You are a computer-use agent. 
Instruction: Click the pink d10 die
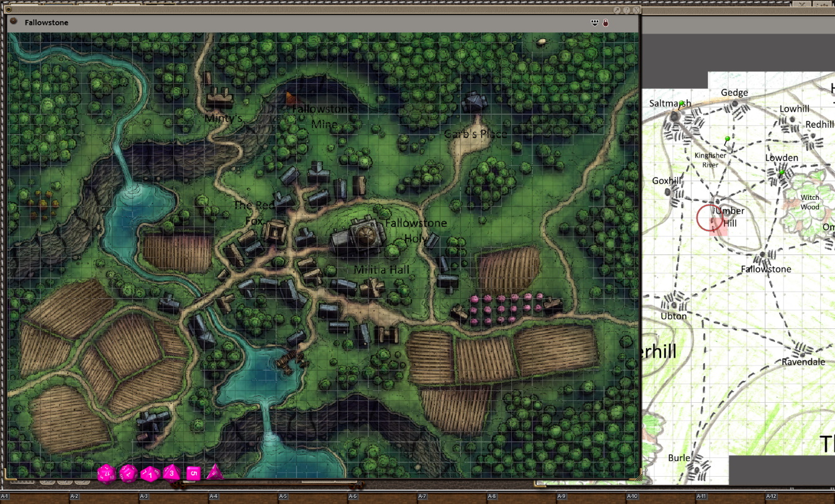tap(150, 474)
